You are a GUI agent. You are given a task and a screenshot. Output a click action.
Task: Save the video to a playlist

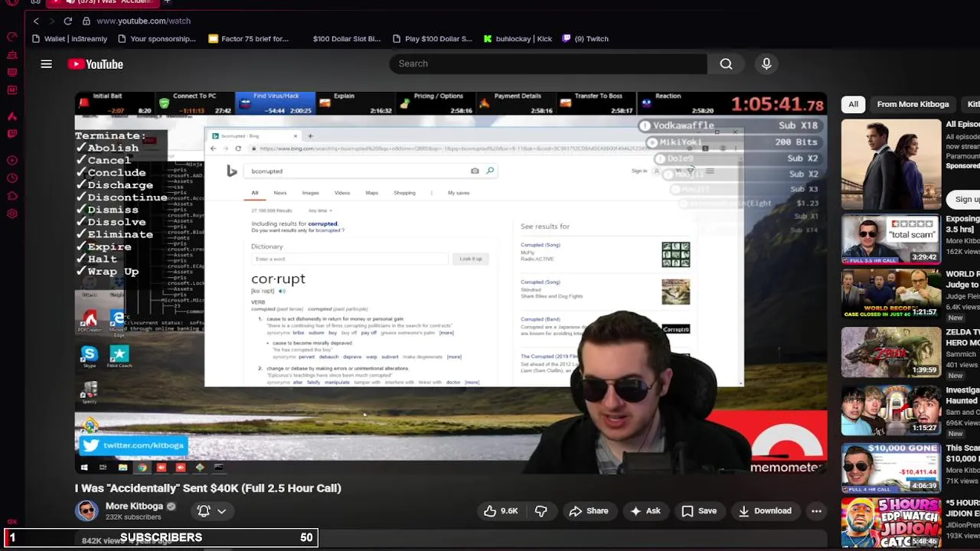click(699, 511)
